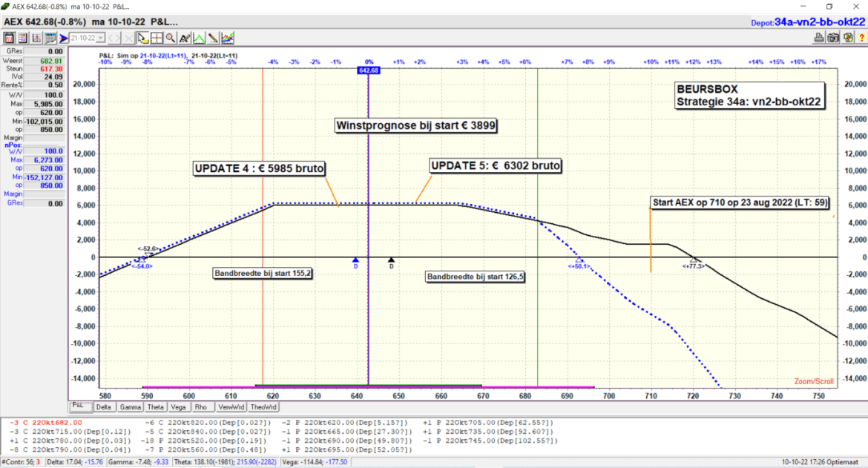Switch to the P&L tab
Screen dimensions: 868x468
[x=81, y=406]
